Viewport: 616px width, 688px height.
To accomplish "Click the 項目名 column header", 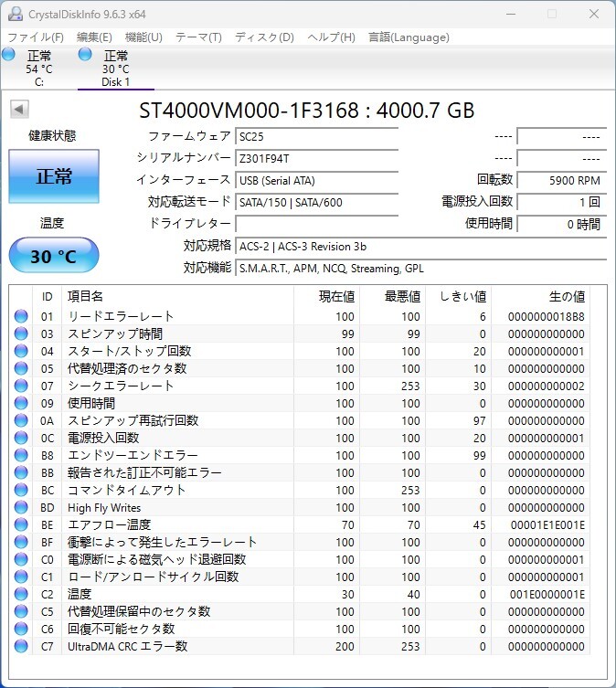I will [178, 297].
